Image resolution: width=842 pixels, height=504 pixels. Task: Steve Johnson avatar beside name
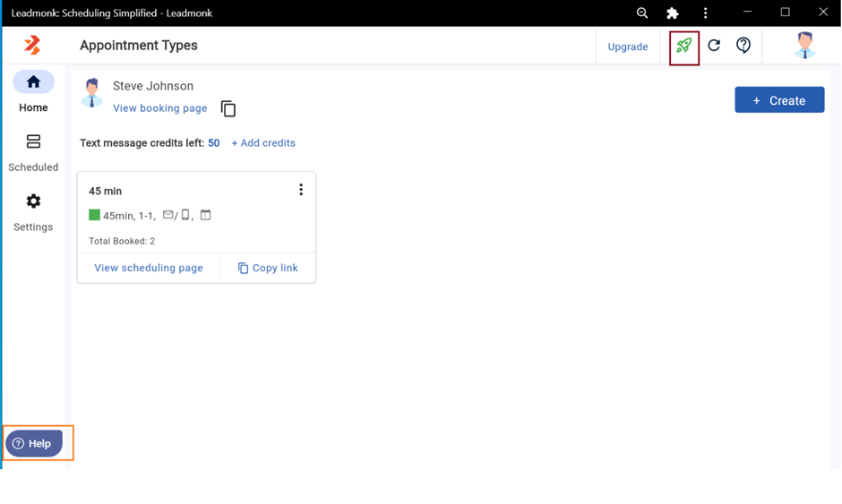(x=92, y=93)
